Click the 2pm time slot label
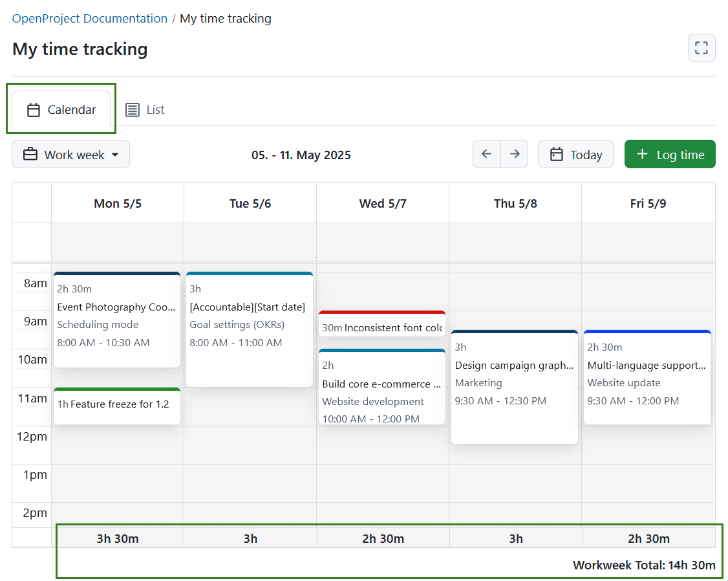 click(x=35, y=512)
